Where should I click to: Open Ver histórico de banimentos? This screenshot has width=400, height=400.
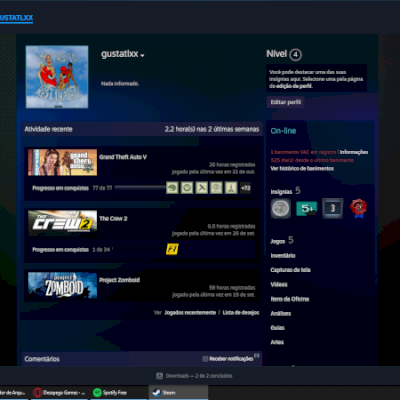302,168
